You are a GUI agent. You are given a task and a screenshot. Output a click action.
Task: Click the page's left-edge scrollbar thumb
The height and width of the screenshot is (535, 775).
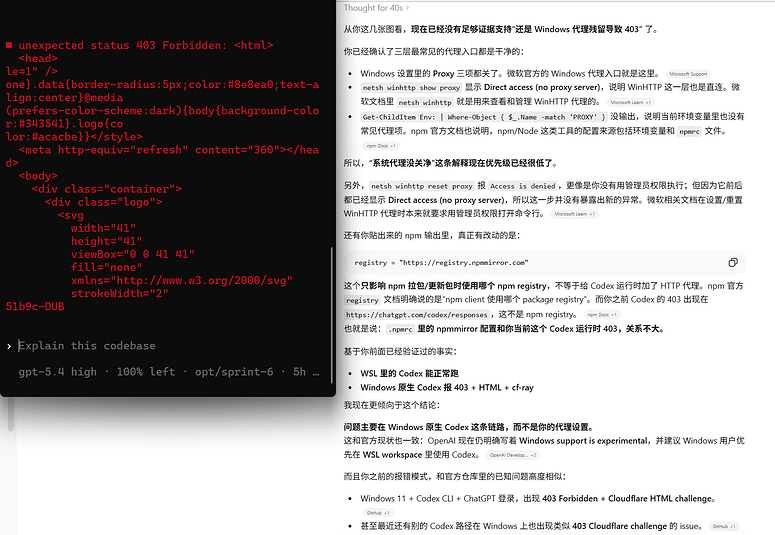coord(11,414)
